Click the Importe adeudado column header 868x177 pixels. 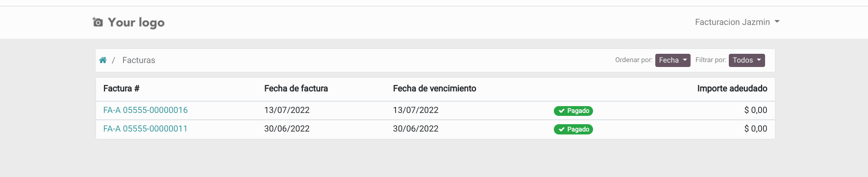pos(732,88)
